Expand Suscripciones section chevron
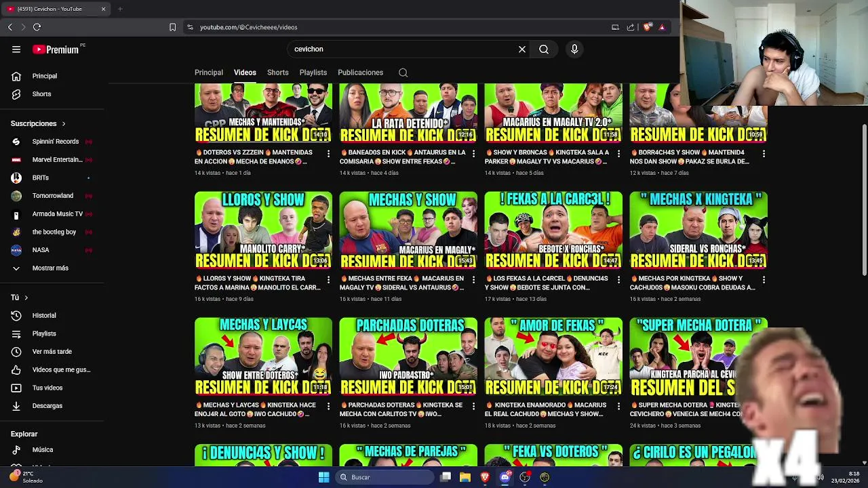 64,124
